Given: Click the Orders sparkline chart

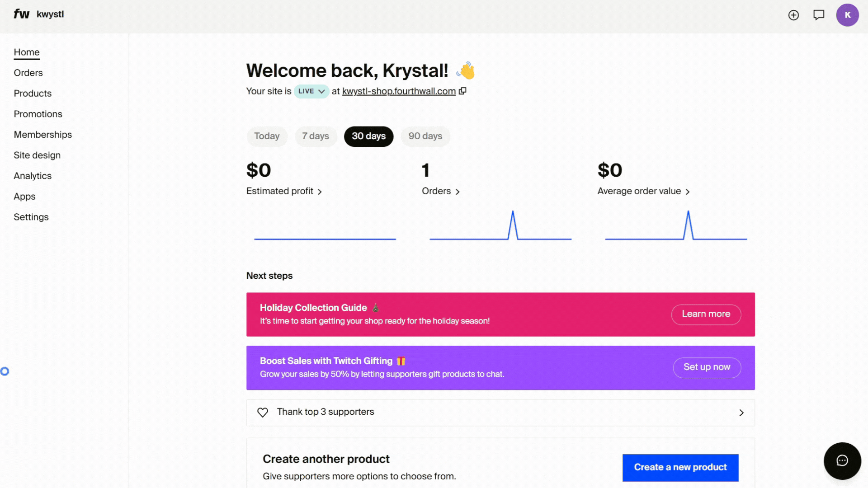Looking at the screenshot, I should coord(500,226).
